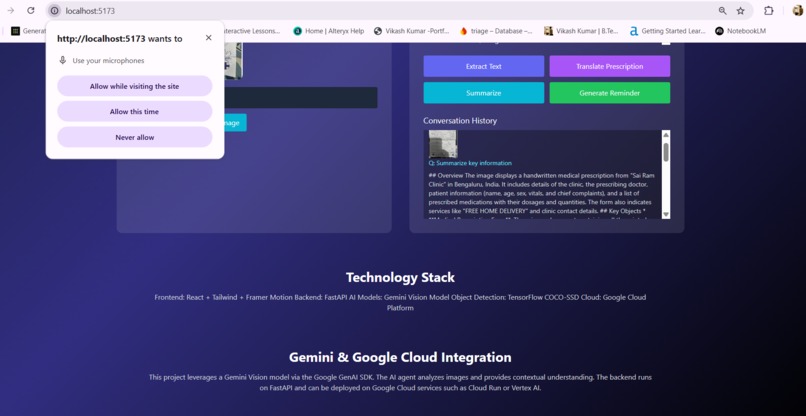Click scroll-up arrow in Conversation History
This screenshot has width=806, height=416.
[666, 135]
